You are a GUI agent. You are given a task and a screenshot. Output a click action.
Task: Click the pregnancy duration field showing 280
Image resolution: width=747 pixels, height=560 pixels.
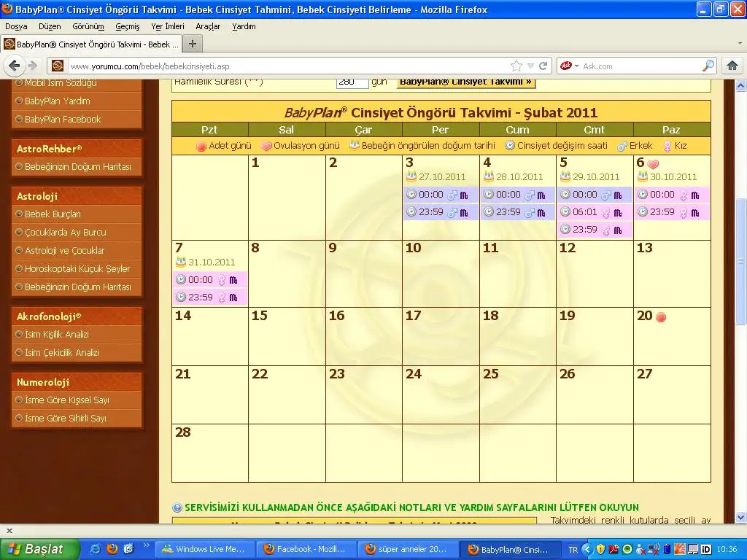(352, 83)
